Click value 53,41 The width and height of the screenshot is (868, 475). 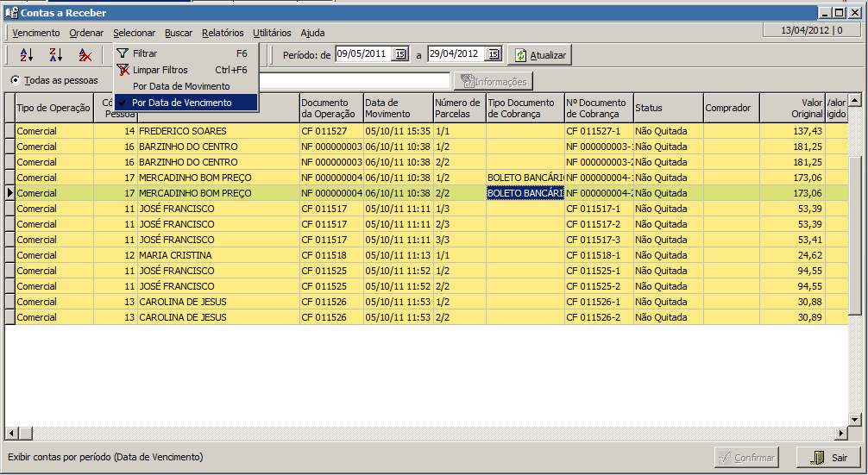(792, 240)
